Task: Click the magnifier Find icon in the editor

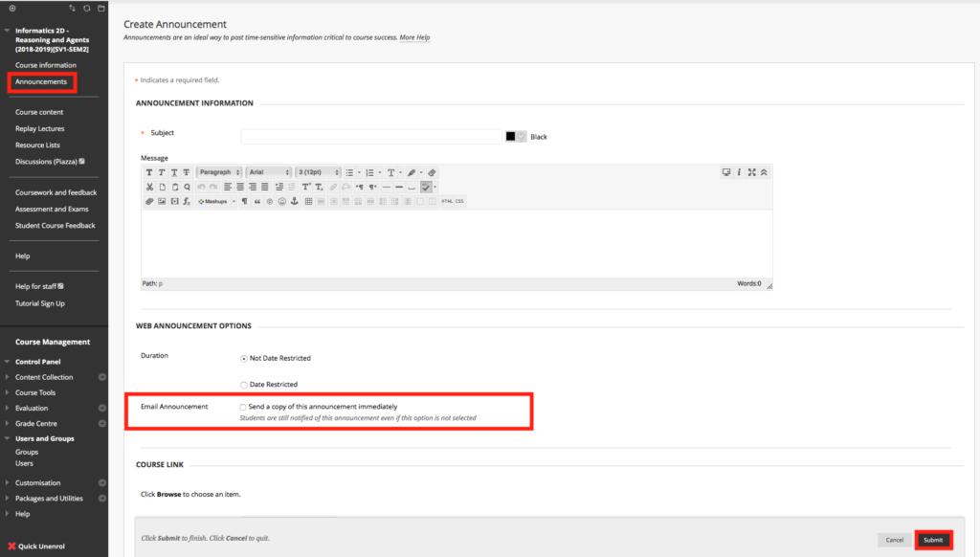Action: coord(187,187)
